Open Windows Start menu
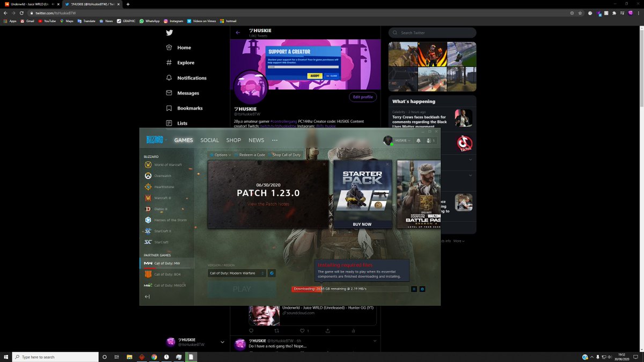The image size is (644, 362). tap(6, 357)
